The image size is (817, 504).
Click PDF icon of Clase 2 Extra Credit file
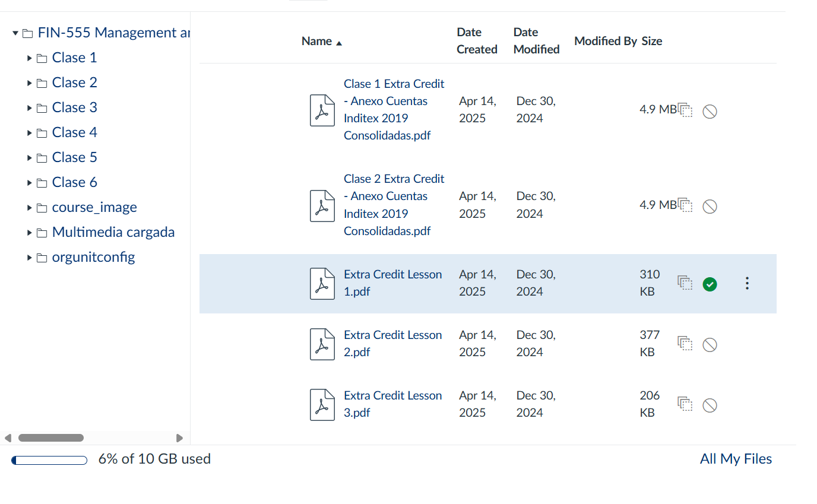coord(322,205)
